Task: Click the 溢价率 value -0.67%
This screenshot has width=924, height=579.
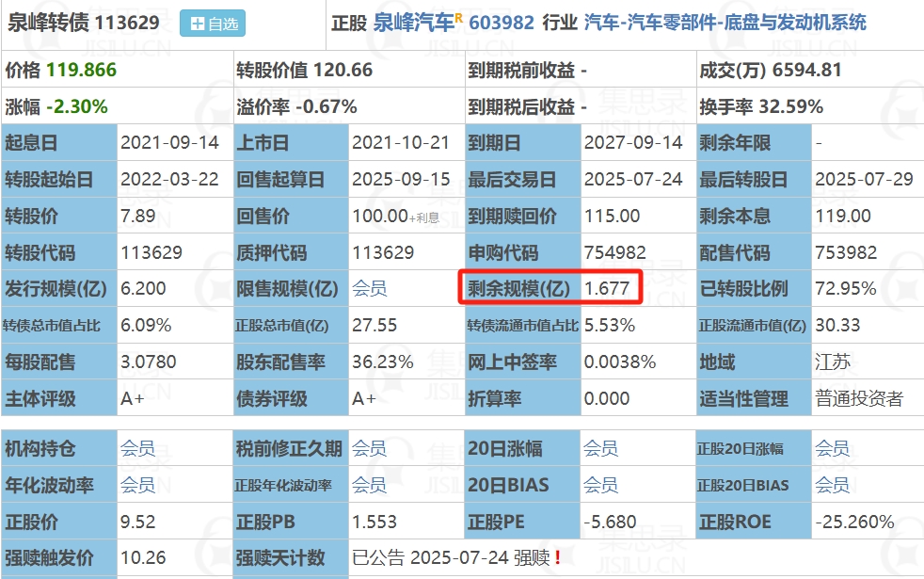Action: click(x=327, y=106)
